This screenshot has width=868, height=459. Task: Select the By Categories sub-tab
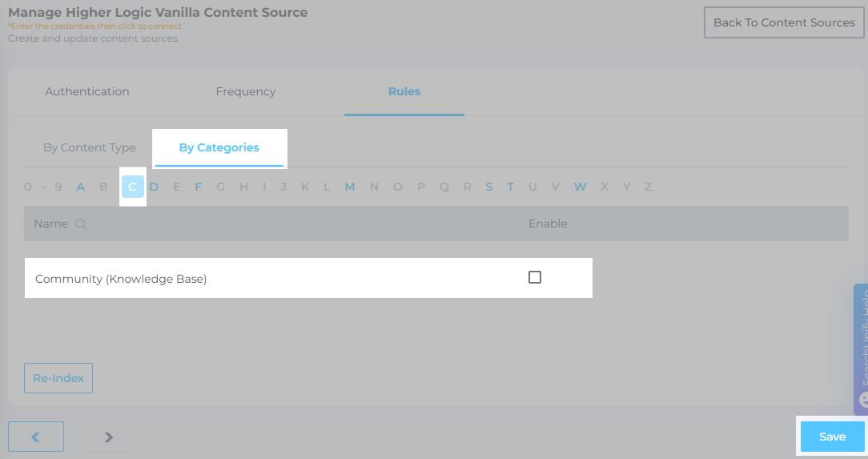pyautogui.click(x=219, y=147)
